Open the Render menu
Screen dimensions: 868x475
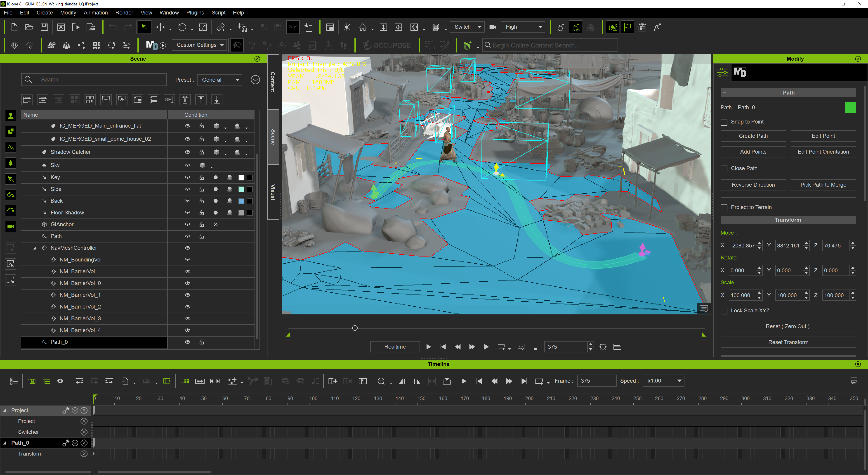click(124, 12)
